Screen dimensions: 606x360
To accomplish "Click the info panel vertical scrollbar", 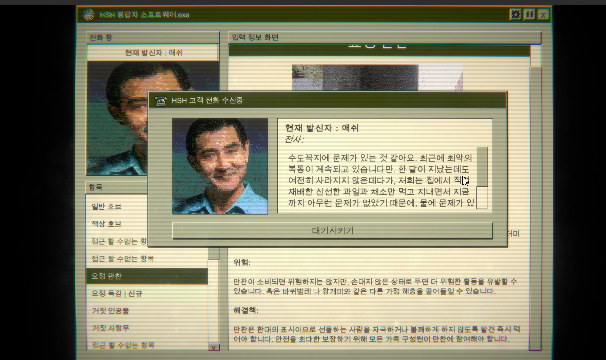I will click(535, 209).
